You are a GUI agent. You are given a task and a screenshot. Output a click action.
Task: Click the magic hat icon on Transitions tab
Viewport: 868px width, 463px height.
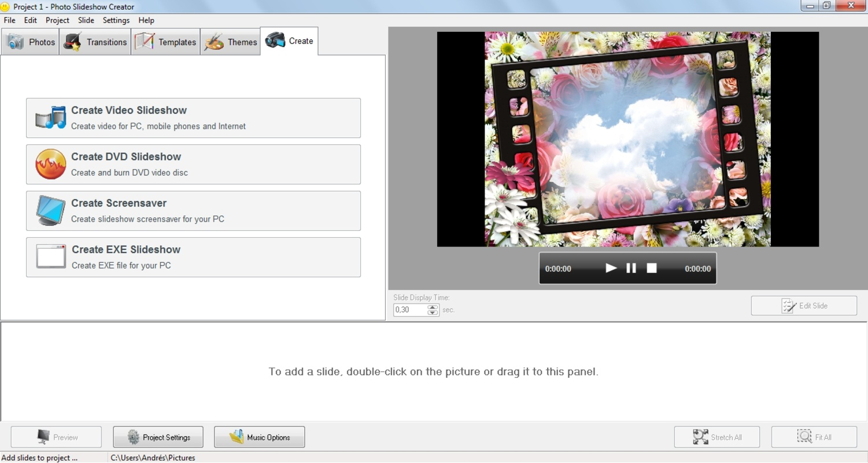point(72,42)
